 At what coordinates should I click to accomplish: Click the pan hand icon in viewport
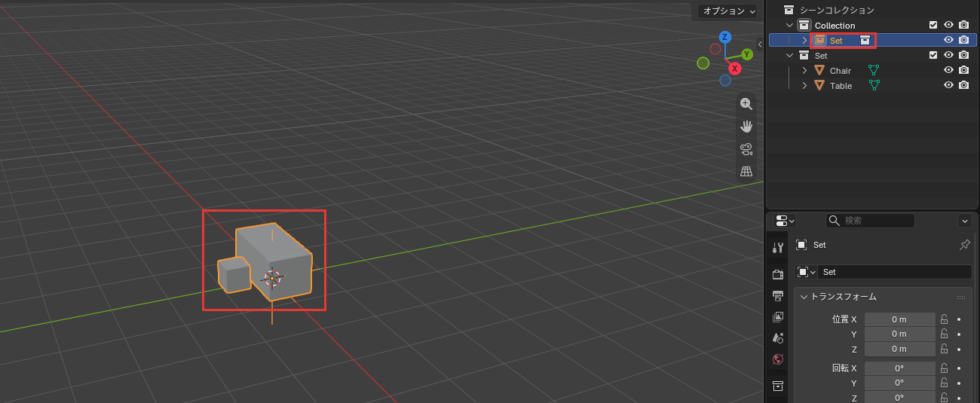[746, 127]
